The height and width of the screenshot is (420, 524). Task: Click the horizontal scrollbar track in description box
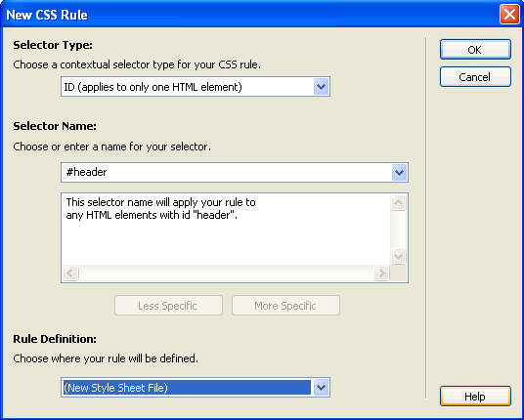pyautogui.click(x=226, y=273)
